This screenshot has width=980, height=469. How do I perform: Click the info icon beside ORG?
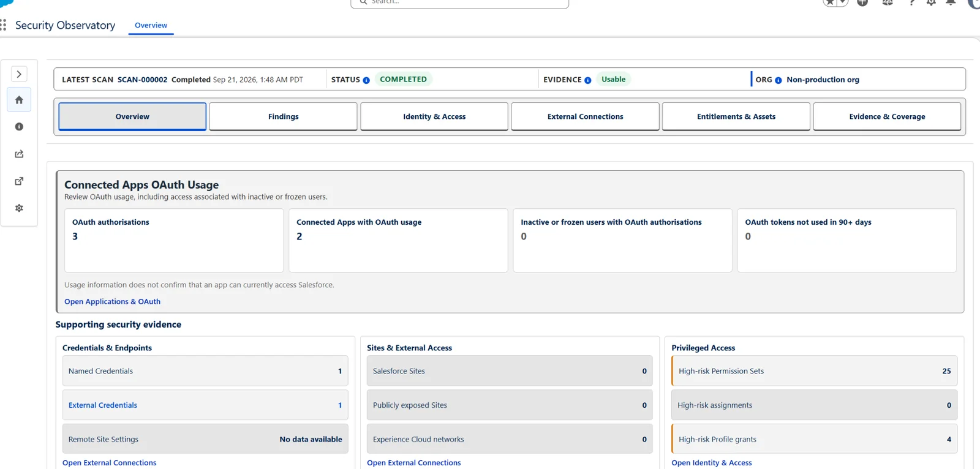coord(778,80)
